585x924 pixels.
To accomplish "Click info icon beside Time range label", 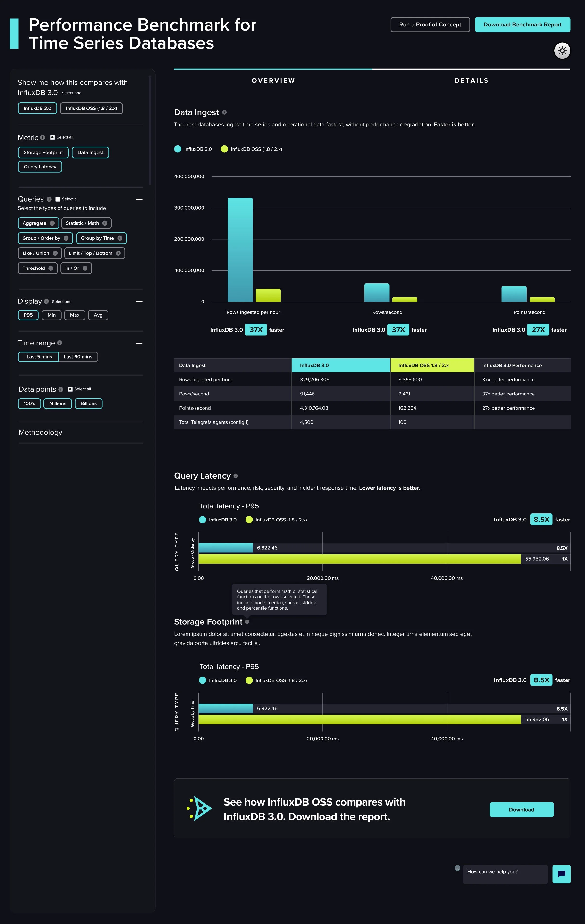I will (59, 343).
